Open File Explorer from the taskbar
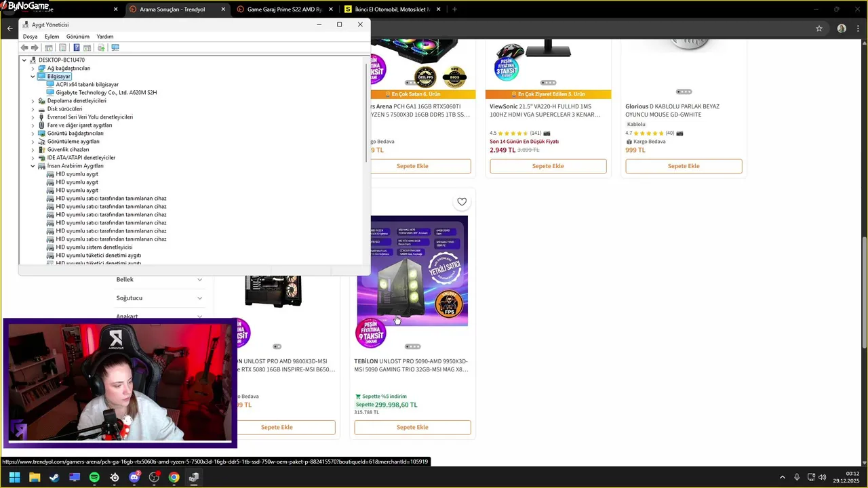868x488 pixels. [x=35, y=477]
